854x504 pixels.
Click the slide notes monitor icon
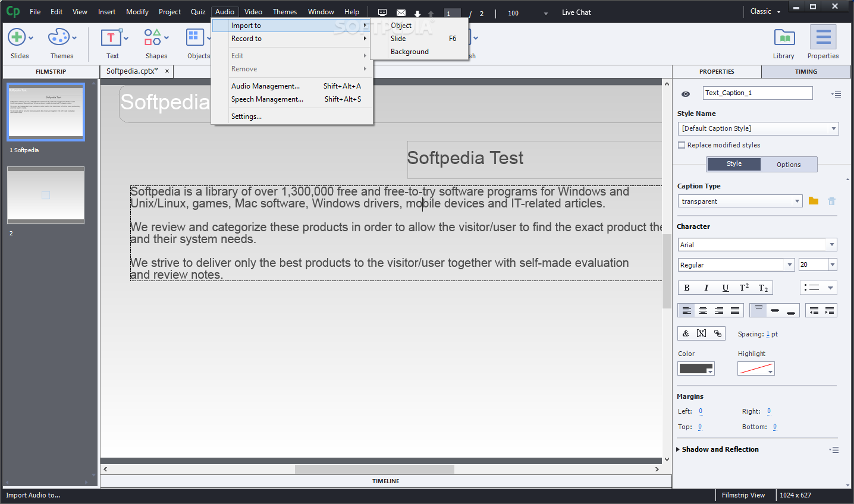[382, 12]
